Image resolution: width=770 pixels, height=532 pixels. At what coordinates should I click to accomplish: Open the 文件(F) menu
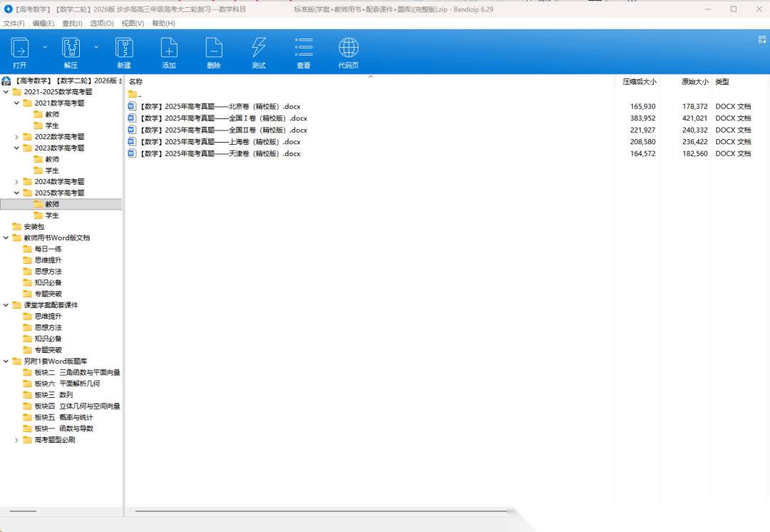click(x=14, y=24)
